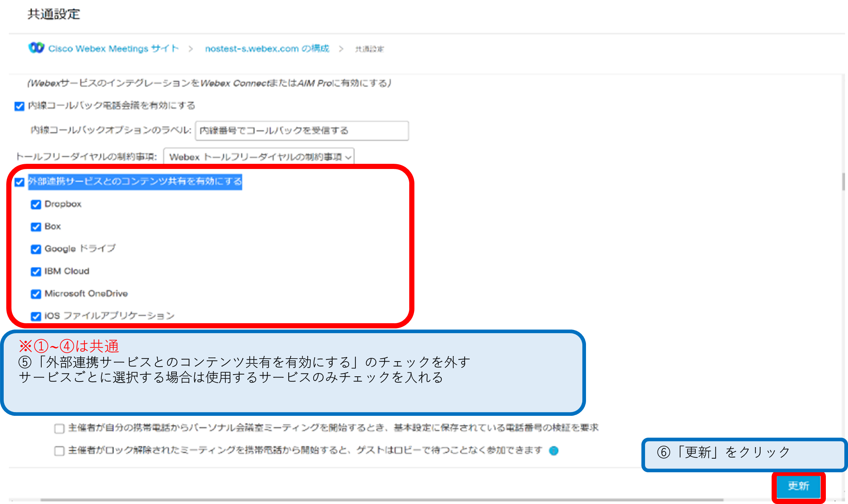Viewport: 848px width, 504px height.
Task: Open nostest-s.webex.com の構成 breadcrumb link
Action: tap(267, 49)
